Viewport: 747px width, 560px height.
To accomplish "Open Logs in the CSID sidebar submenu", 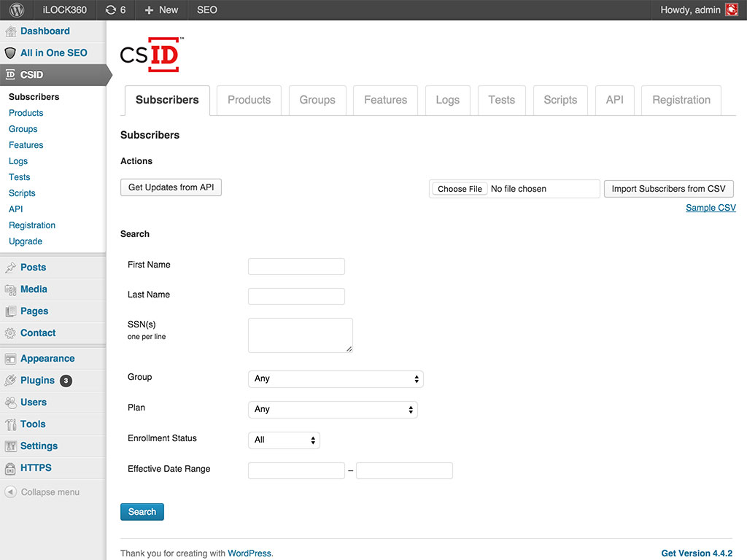I will tap(18, 161).
